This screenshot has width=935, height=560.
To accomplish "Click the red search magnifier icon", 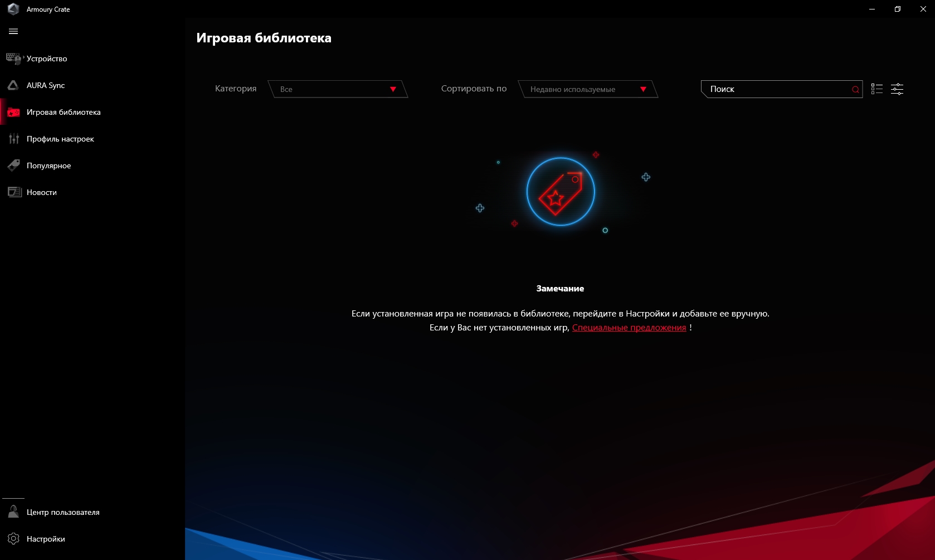I will pyautogui.click(x=855, y=89).
